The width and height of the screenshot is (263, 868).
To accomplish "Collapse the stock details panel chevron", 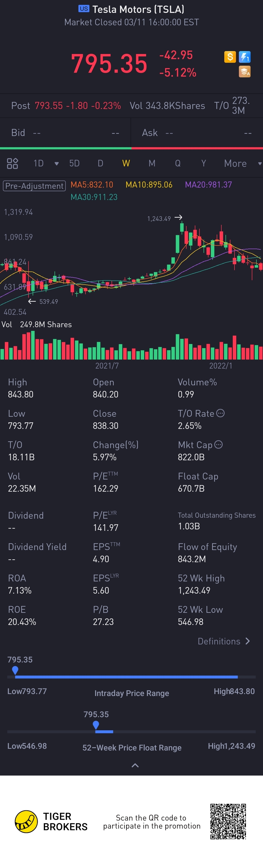I will 135,766.
